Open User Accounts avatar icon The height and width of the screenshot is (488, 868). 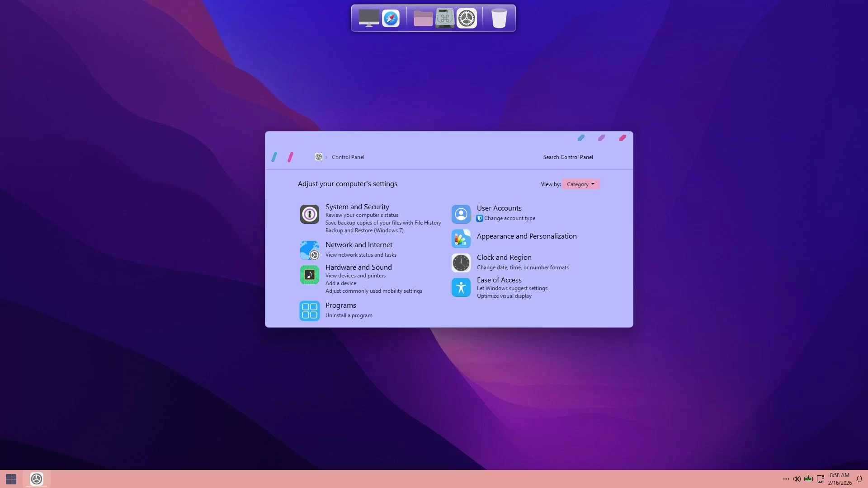coord(461,214)
